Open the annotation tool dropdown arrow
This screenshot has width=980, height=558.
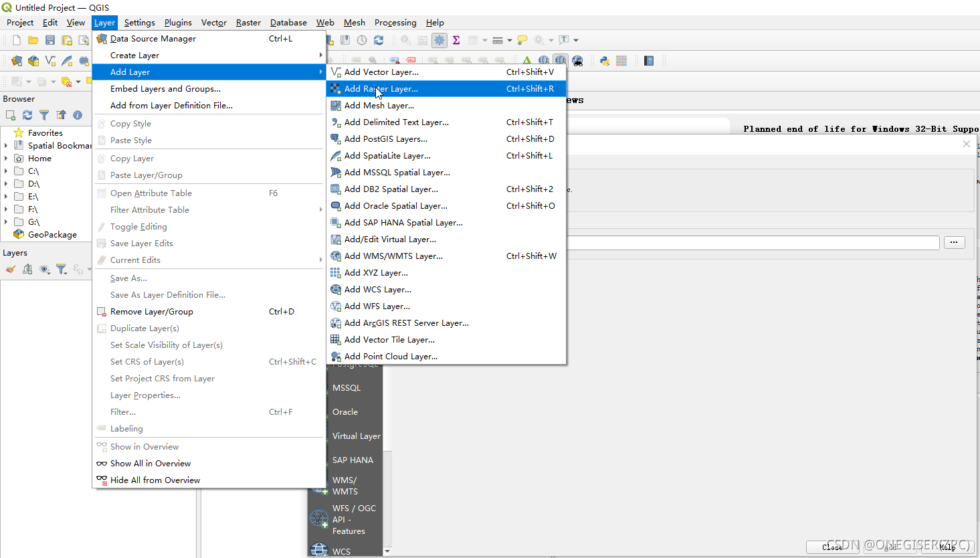pos(576,40)
